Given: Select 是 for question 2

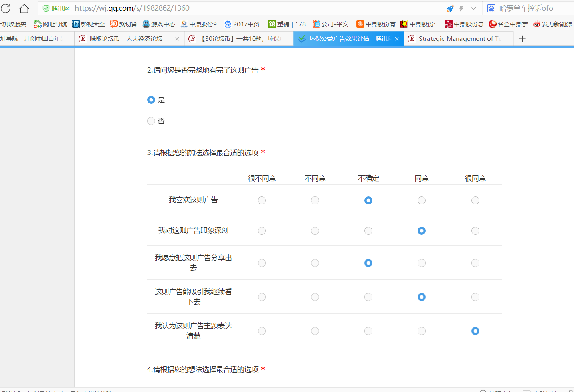Looking at the screenshot, I should (x=151, y=100).
